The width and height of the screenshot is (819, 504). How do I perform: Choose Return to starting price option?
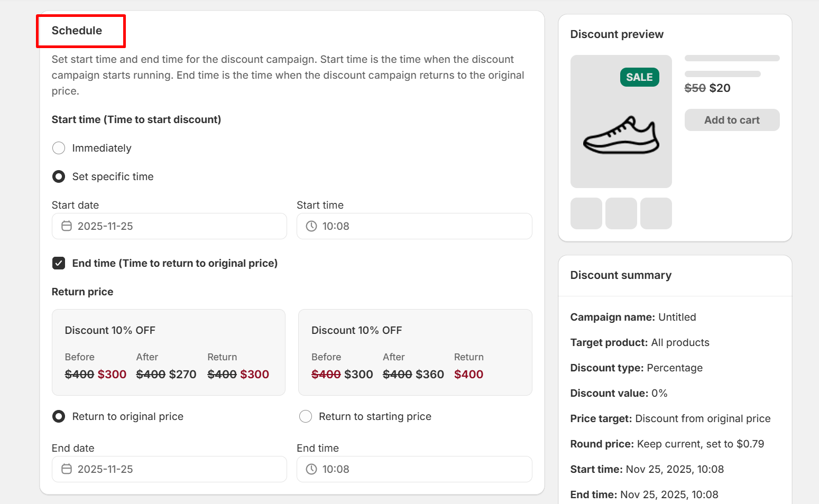306,416
